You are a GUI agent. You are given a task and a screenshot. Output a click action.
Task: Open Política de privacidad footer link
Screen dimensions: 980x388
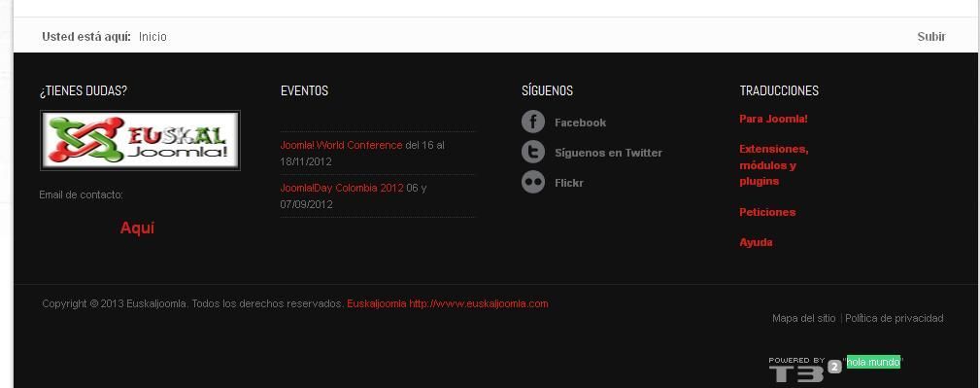click(894, 318)
